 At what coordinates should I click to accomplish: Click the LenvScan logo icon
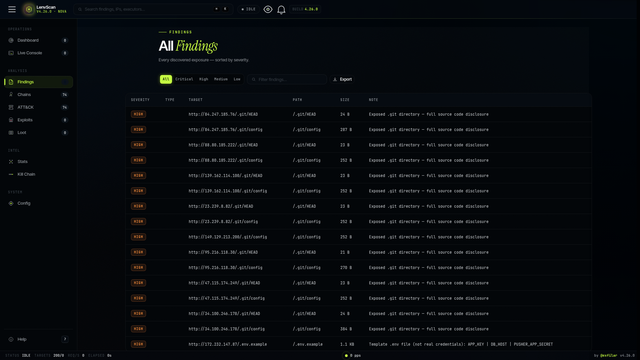[29, 9]
